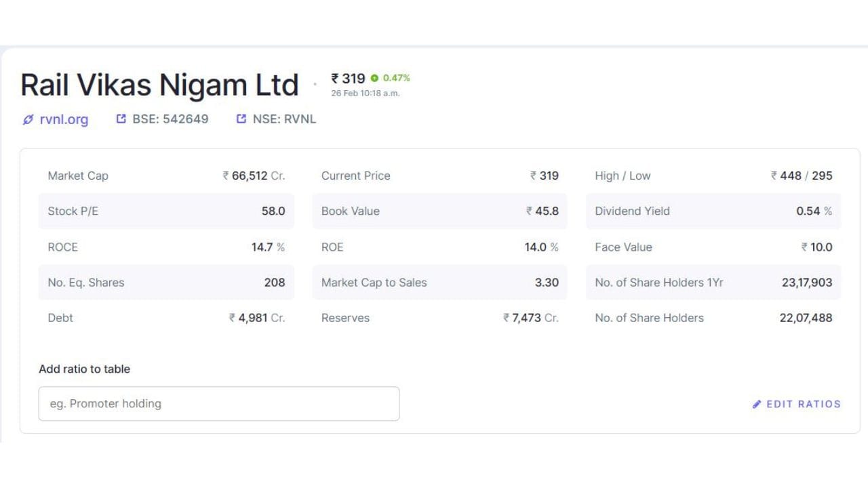Open the BSE: 542649 link text

[170, 119]
